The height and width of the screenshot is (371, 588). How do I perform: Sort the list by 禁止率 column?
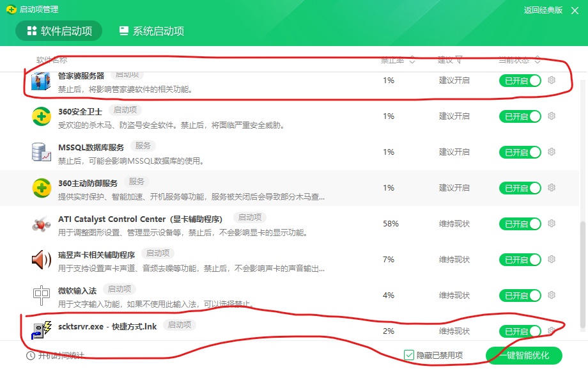(x=398, y=60)
